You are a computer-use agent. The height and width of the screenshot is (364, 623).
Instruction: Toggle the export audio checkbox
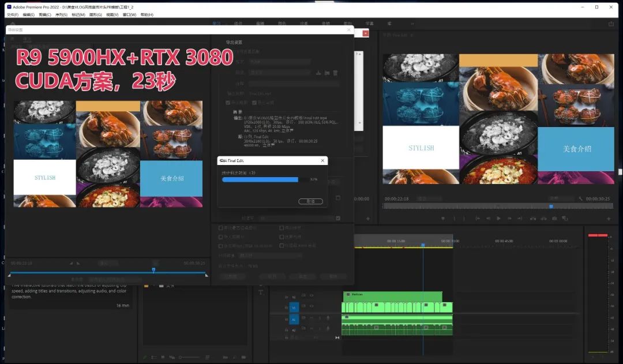pos(254,102)
